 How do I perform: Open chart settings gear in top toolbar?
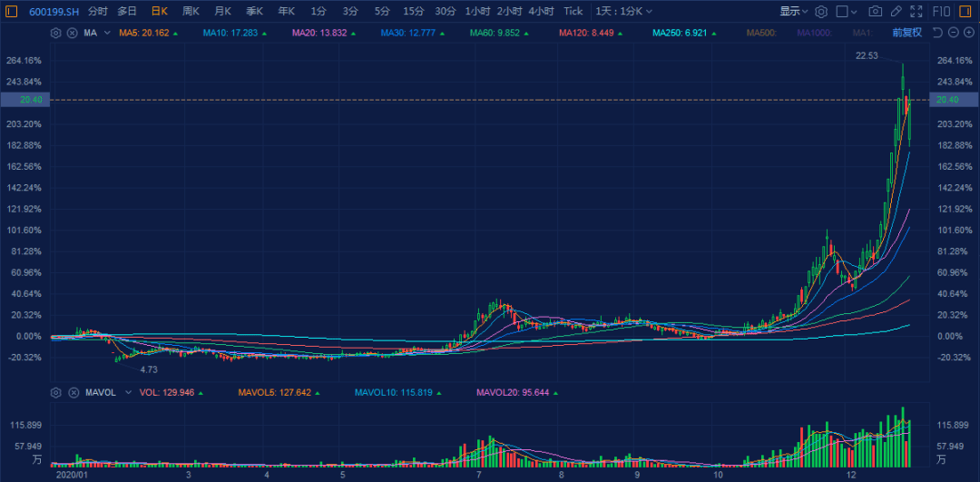[x=821, y=11]
